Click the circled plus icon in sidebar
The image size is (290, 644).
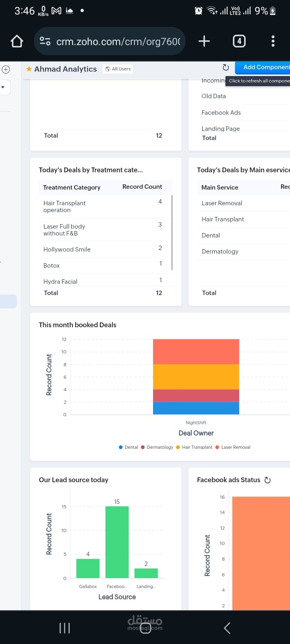pyautogui.click(x=6, y=69)
